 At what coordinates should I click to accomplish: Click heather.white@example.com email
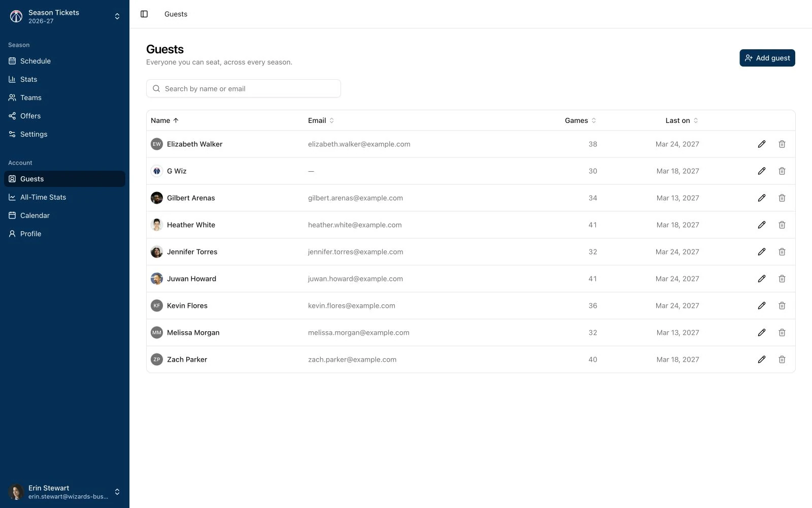tap(355, 225)
